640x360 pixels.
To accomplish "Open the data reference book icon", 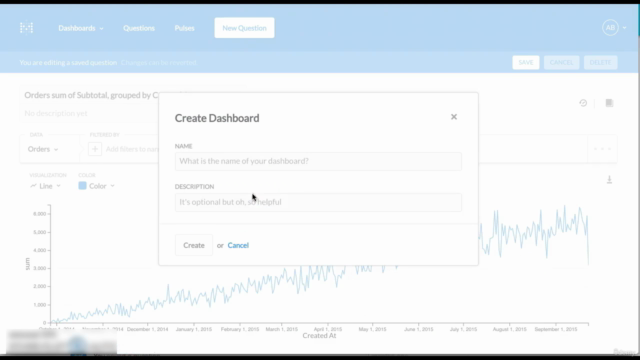I will (x=609, y=103).
